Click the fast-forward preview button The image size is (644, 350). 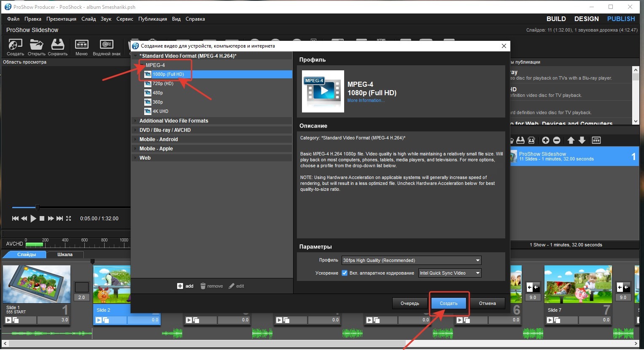(x=51, y=219)
